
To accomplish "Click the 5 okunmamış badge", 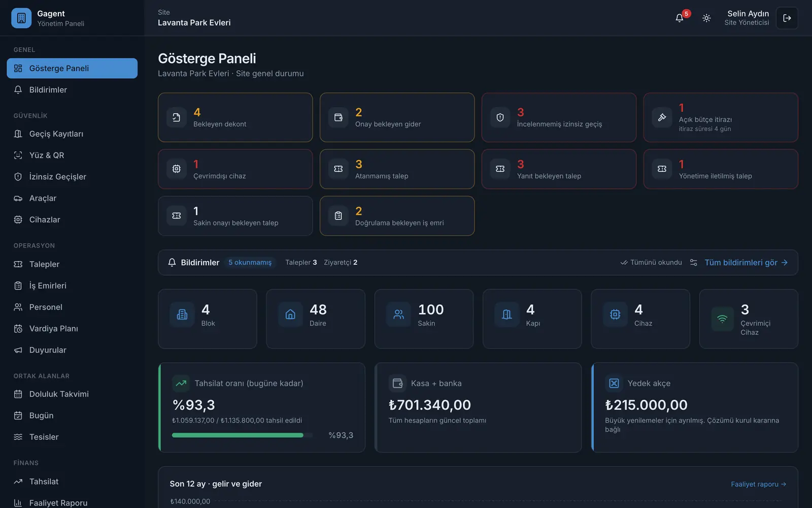I will (250, 263).
